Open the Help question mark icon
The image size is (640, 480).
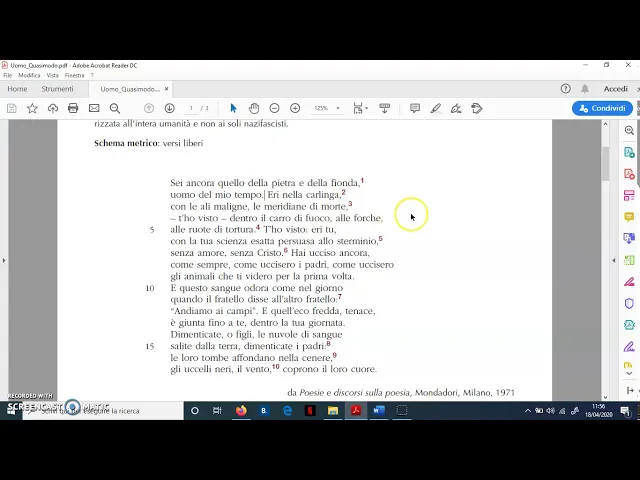[x=565, y=89]
